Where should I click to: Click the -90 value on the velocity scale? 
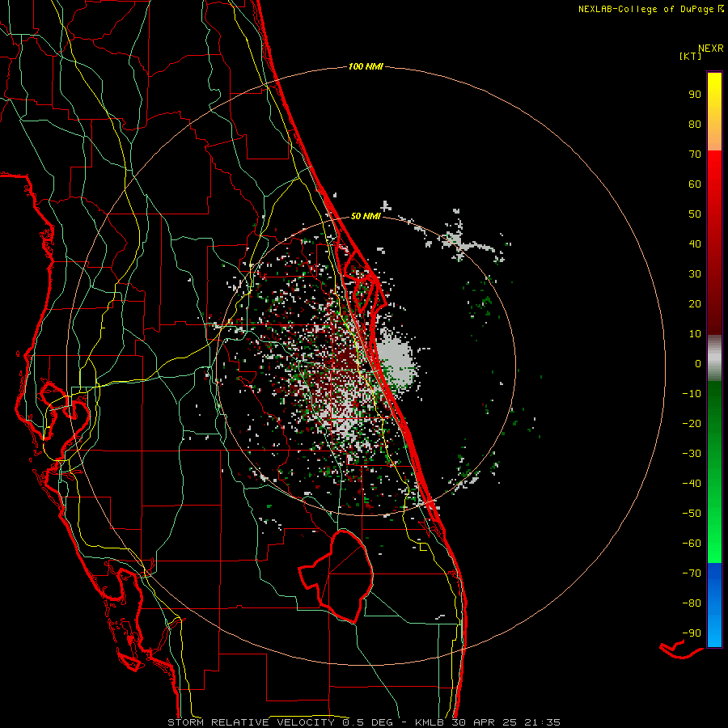(692, 633)
